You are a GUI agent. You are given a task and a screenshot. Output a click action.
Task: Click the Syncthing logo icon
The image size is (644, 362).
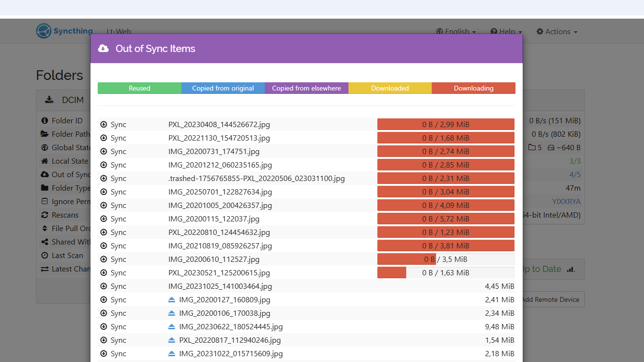[44, 31]
